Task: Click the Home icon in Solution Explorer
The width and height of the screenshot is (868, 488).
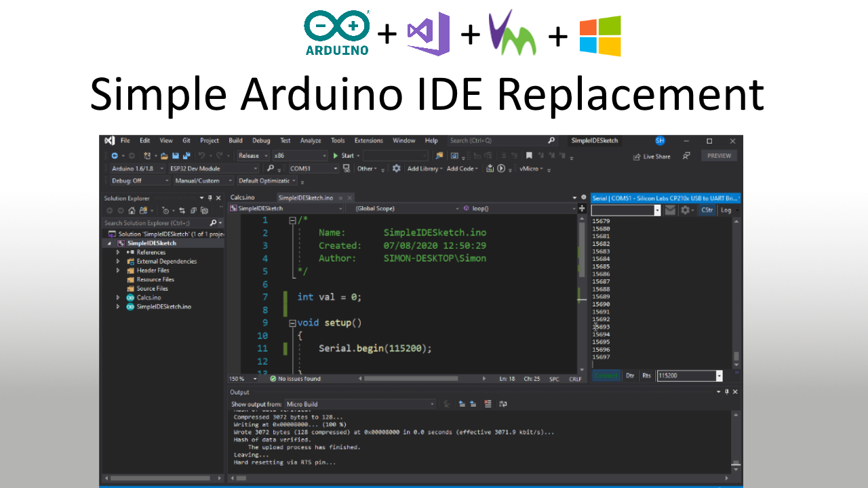Action: pyautogui.click(x=132, y=211)
